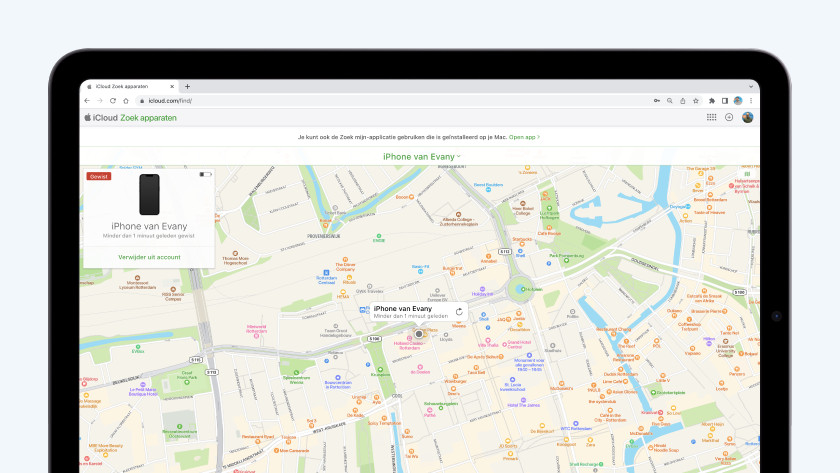Click the Schouwburgplein marker

[441, 408]
